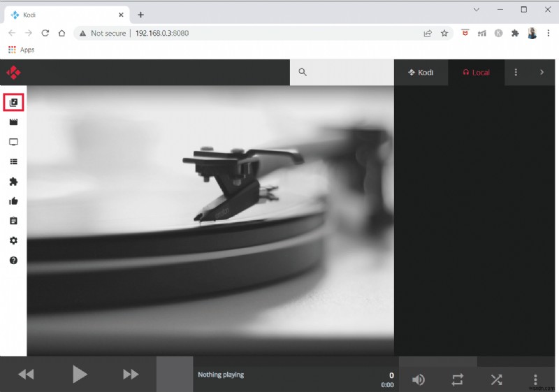This screenshot has width=559, height=392.
Task: Collapse the playlist panel with chevron arrow
Action: point(542,73)
